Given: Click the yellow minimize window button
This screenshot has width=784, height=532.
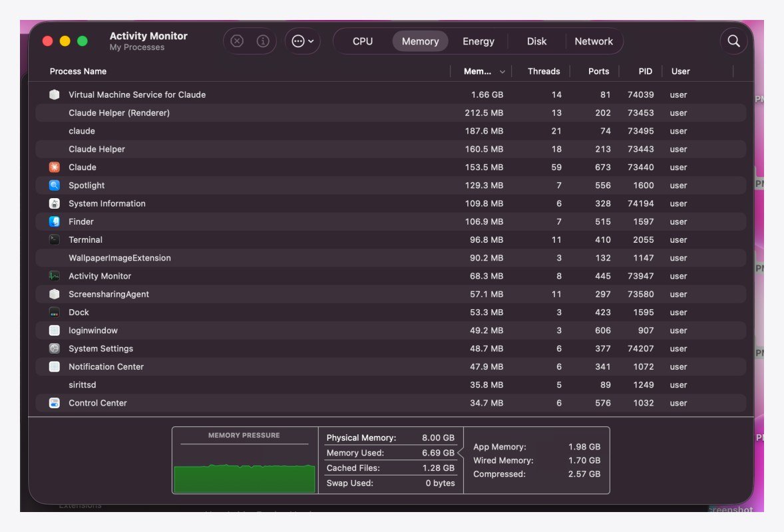Looking at the screenshot, I should (x=65, y=41).
